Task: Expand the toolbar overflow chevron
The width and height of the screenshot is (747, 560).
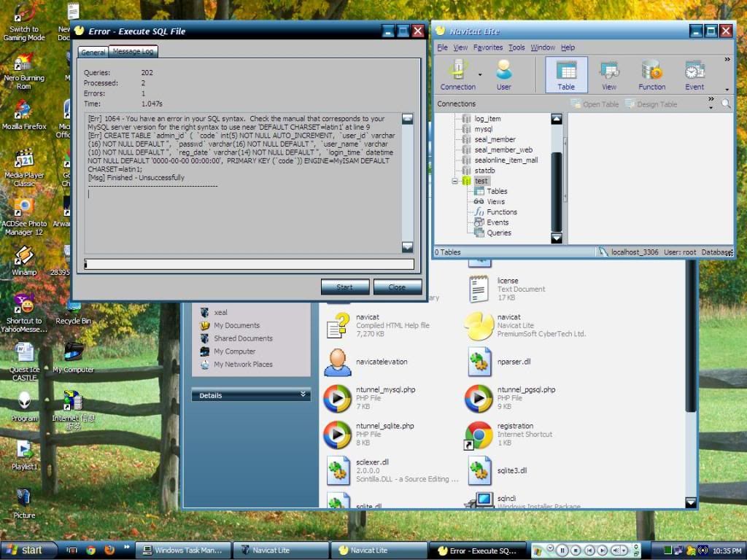Action: (727, 60)
